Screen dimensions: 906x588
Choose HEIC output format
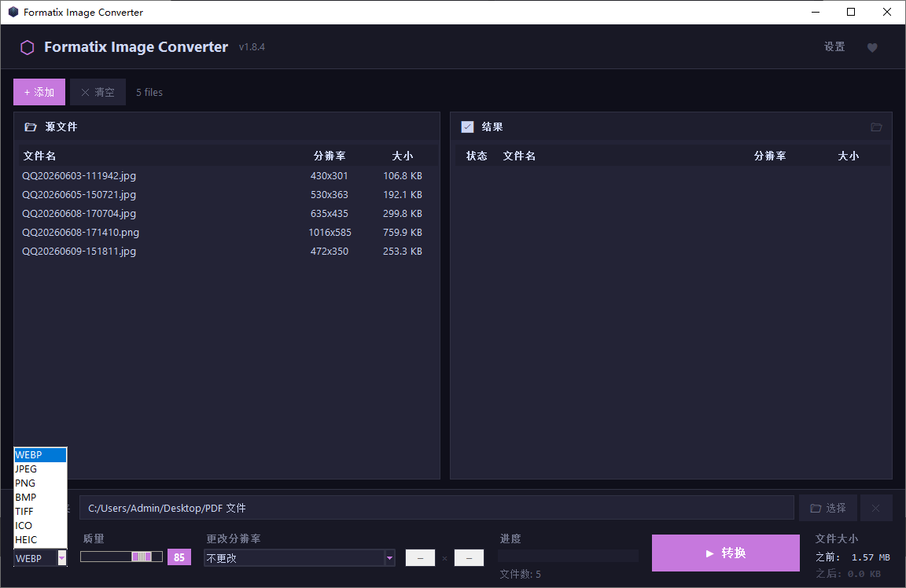tap(40, 539)
